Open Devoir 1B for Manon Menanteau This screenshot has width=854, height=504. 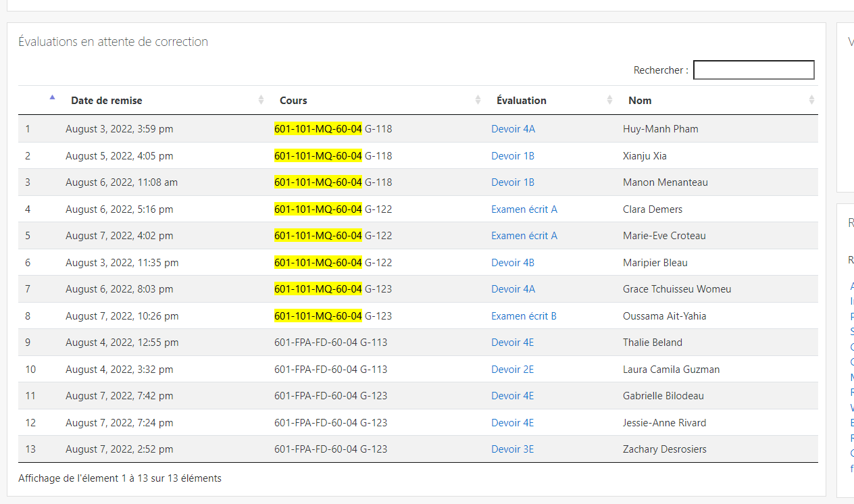coord(512,182)
